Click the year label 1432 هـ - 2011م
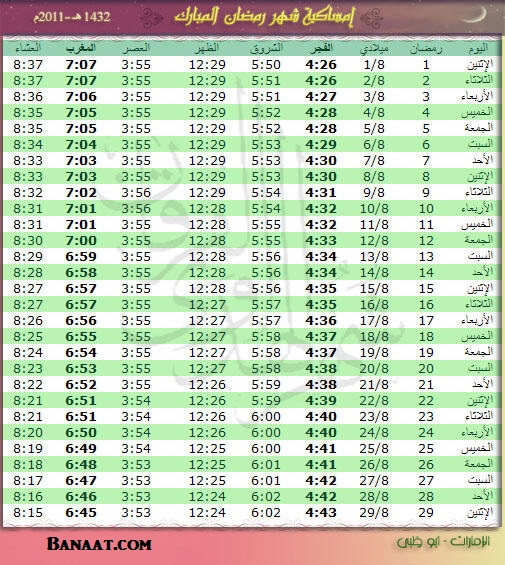The width and height of the screenshot is (505, 565). pyautogui.click(x=72, y=17)
